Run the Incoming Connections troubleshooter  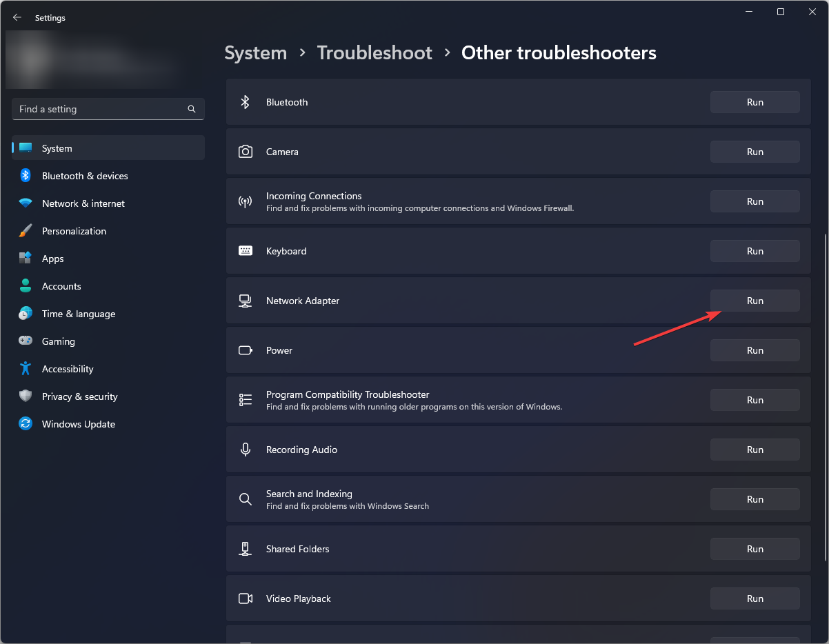coord(755,201)
